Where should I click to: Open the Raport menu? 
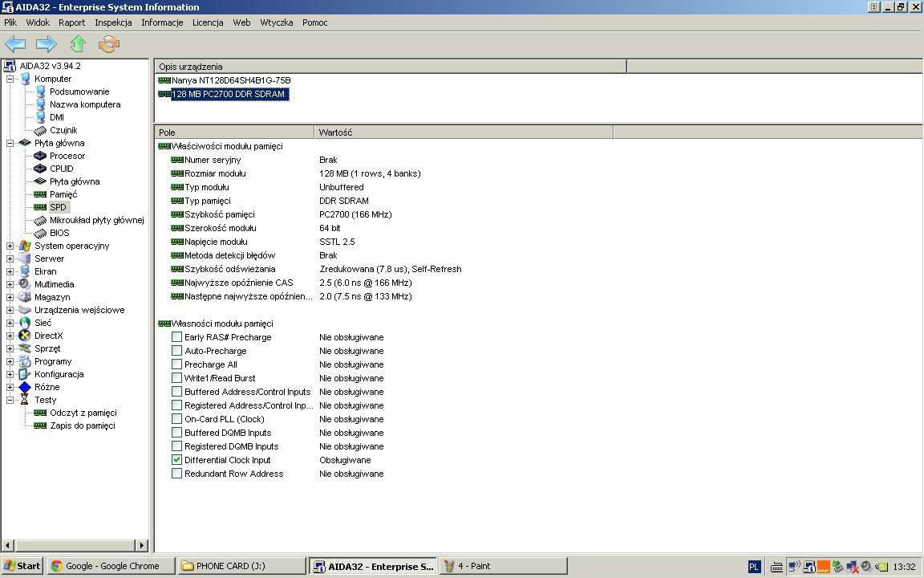pyautogui.click(x=72, y=22)
